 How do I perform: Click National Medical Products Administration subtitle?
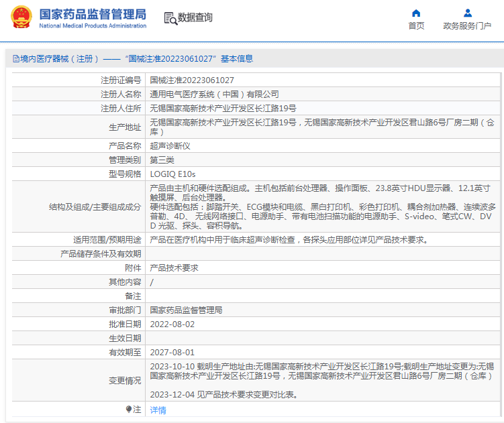click(93, 25)
